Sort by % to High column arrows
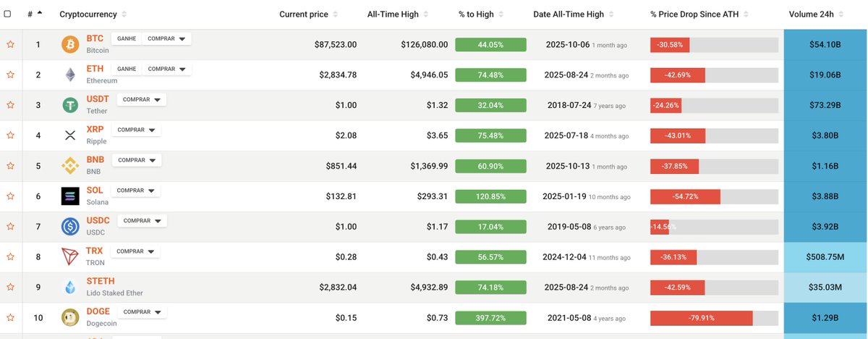Image resolution: width=868 pixels, height=339 pixels. pos(501,14)
